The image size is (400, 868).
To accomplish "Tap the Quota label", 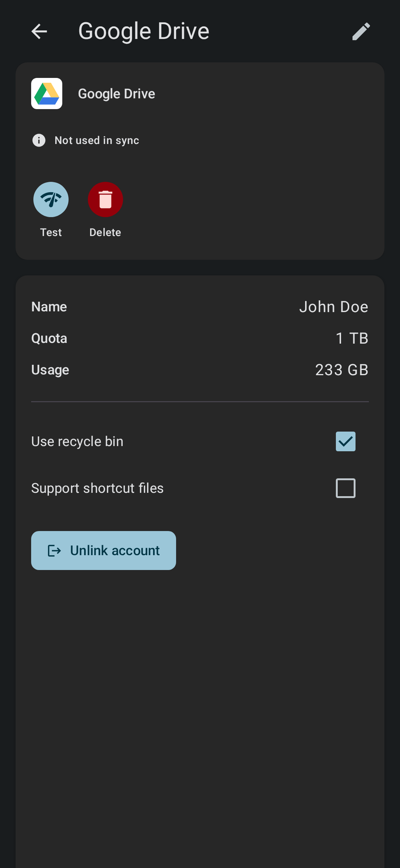I will [49, 338].
